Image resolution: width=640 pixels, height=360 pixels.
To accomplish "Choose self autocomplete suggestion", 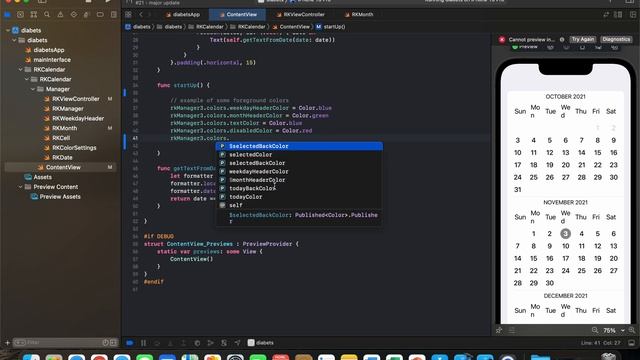I will click(x=299, y=205).
